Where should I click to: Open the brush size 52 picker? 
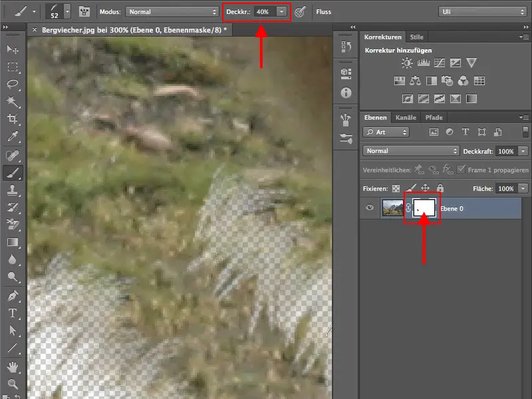pos(67,11)
